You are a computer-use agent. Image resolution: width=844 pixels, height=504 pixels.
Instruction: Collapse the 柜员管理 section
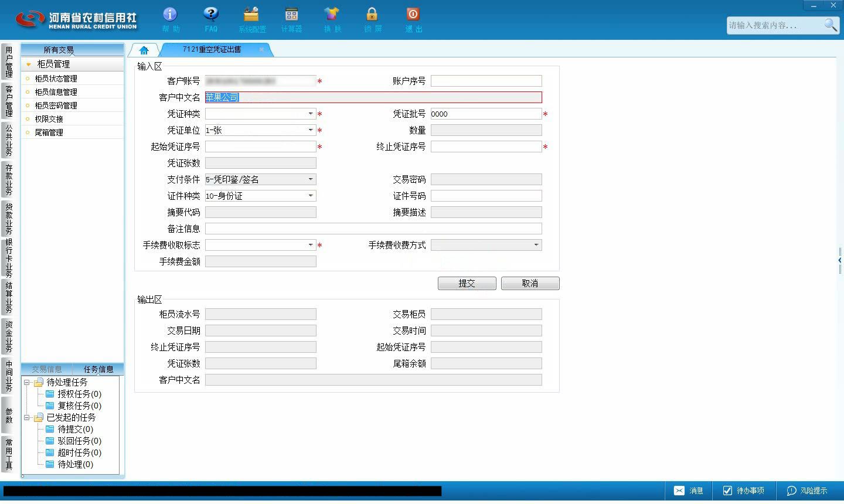28,64
